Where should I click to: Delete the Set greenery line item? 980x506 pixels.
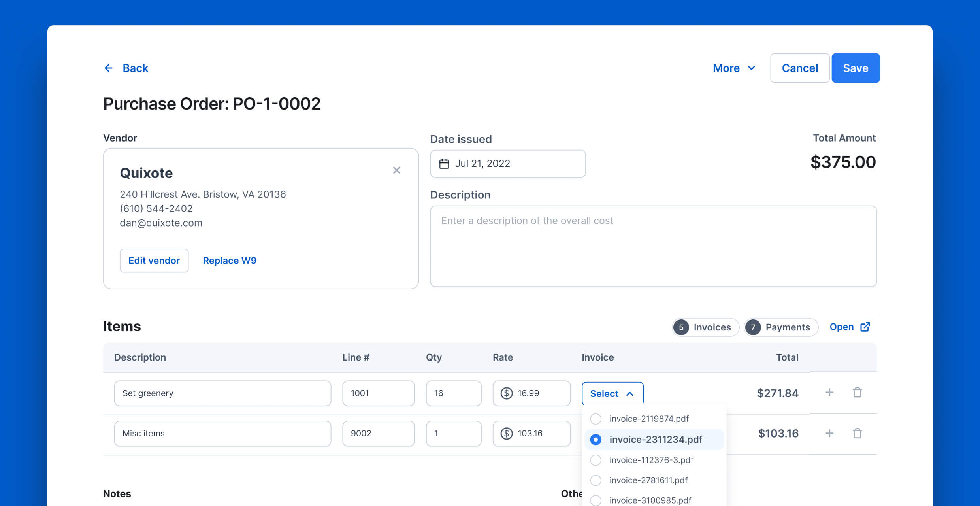tap(857, 393)
